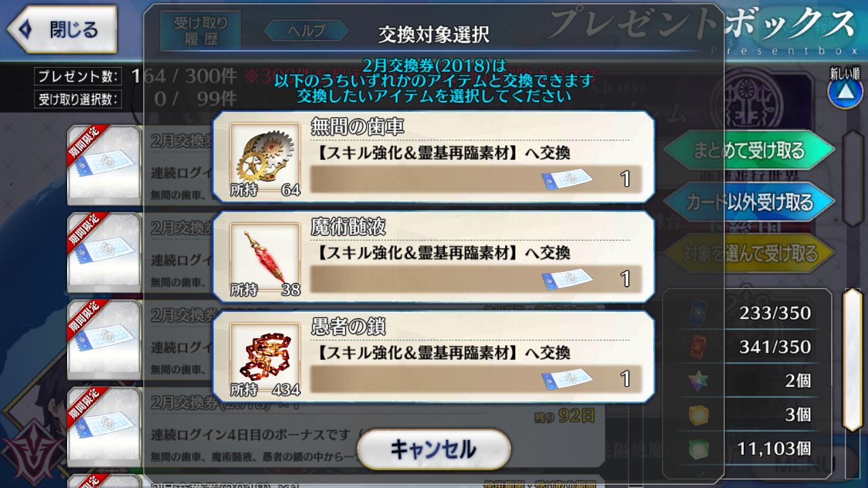Click カード以外受け取る button
The image size is (868, 488).
[x=749, y=201]
